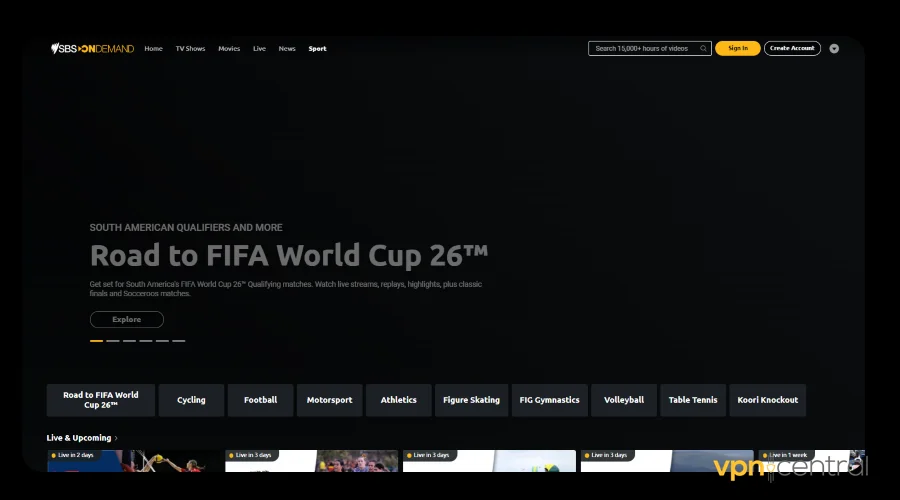This screenshot has width=900, height=500.
Task: Select the Cycling category tile
Action: (x=191, y=400)
